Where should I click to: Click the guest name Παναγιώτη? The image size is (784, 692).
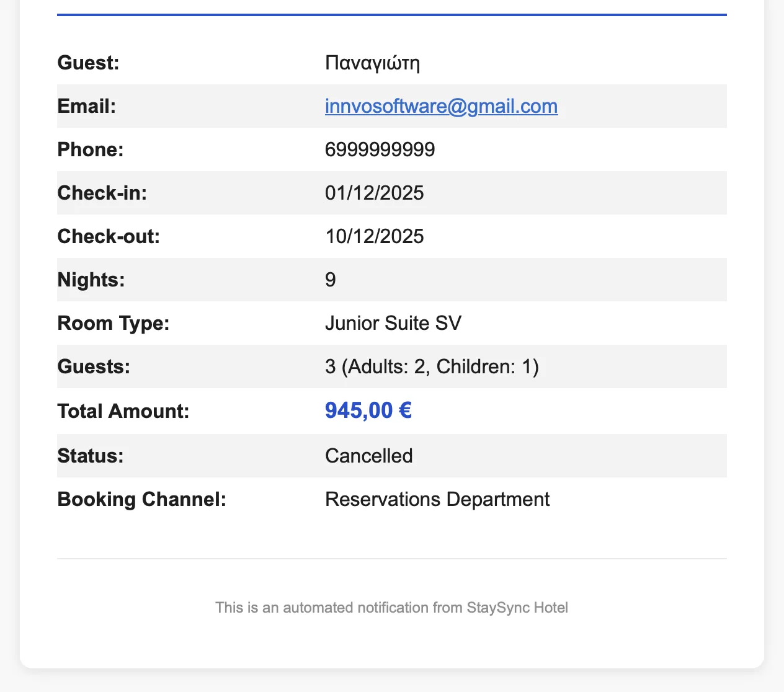pyautogui.click(x=372, y=63)
